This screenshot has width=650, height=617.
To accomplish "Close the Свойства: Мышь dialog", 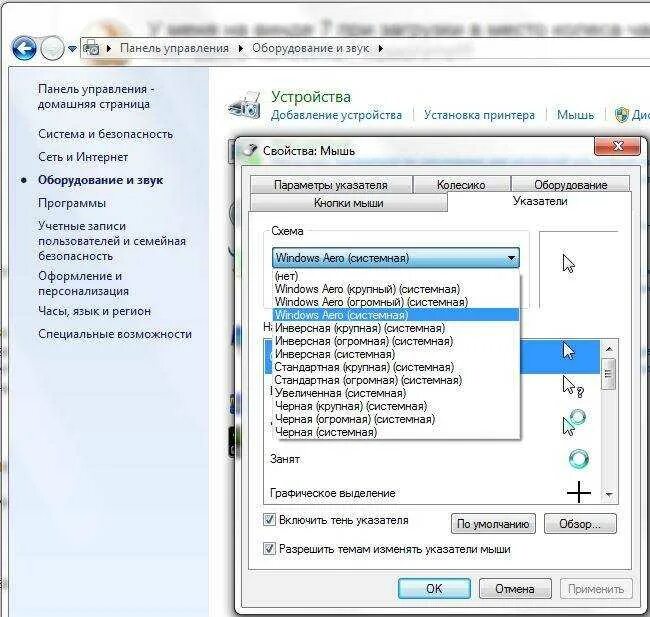I will pos(618,146).
